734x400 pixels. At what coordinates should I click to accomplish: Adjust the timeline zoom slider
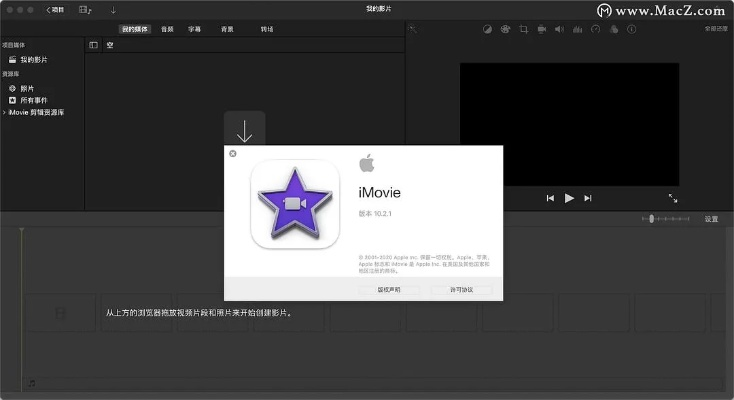[x=652, y=218]
